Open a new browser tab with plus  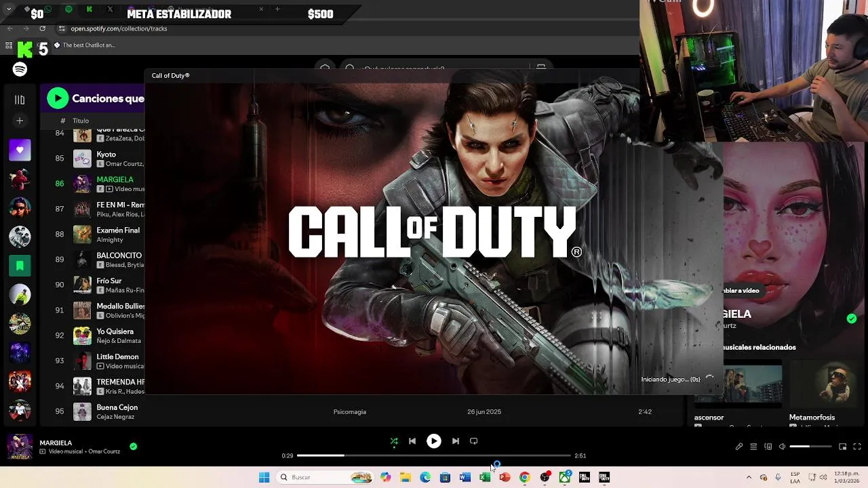pos(277,9)
